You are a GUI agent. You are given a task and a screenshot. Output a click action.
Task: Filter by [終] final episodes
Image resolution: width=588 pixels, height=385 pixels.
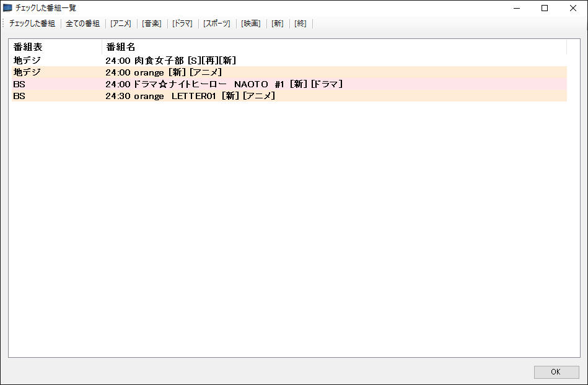[x=301, y=24]
